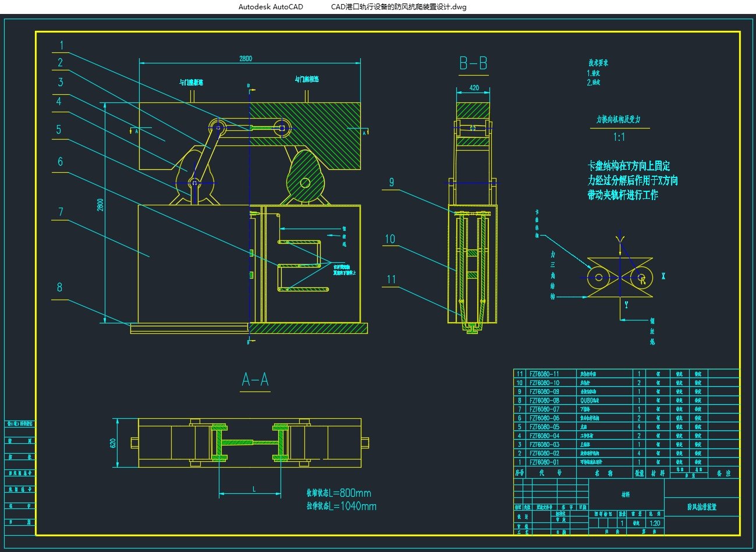Click the 卡盘结构在Y方向上固定 note line

point(629,167)
